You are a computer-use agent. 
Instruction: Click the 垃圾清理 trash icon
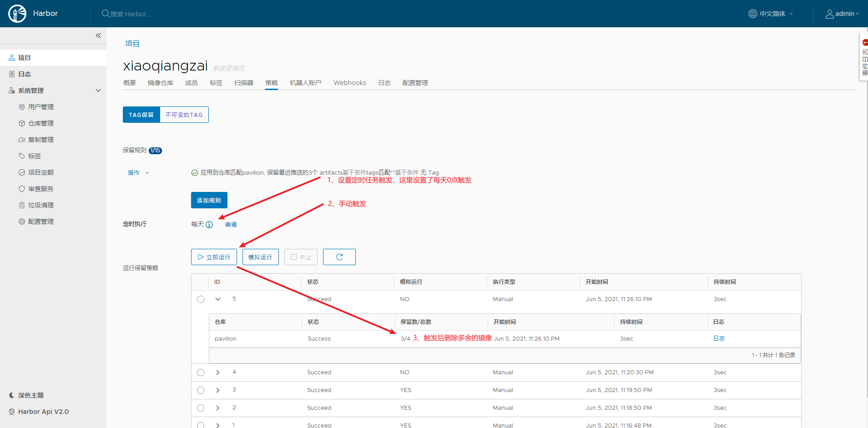[22, 205]
